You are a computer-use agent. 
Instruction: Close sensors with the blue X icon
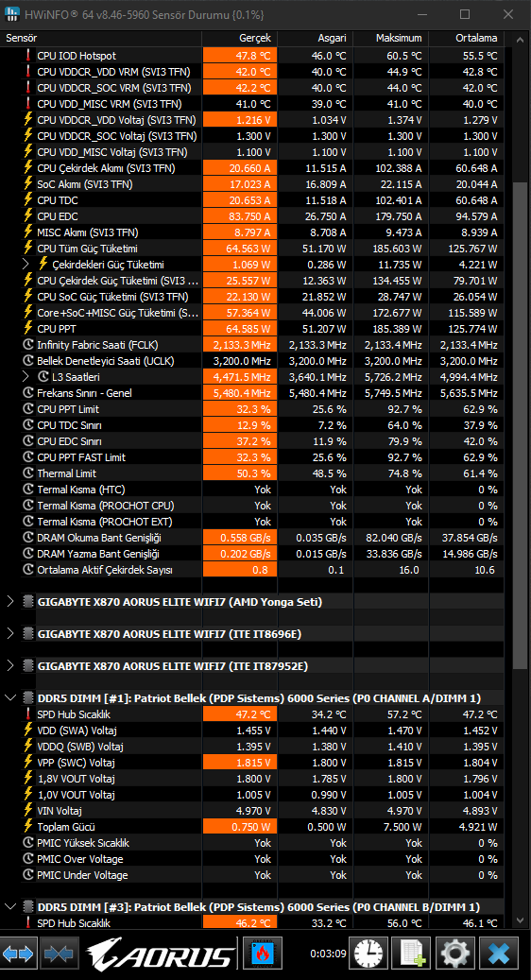coord(499,954)
